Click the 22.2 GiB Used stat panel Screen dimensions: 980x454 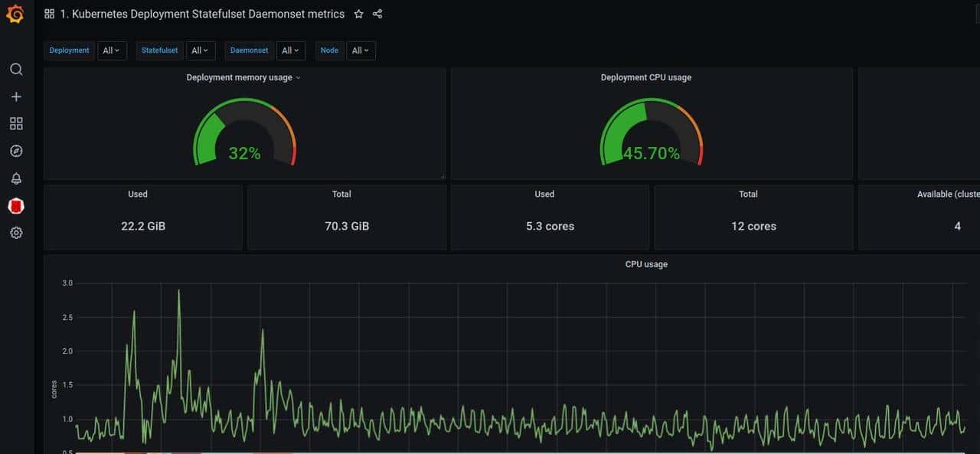click(x=143, y=218)
